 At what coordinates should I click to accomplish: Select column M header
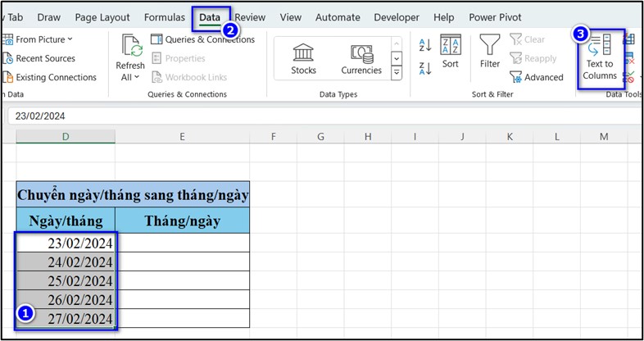(604, 137)
